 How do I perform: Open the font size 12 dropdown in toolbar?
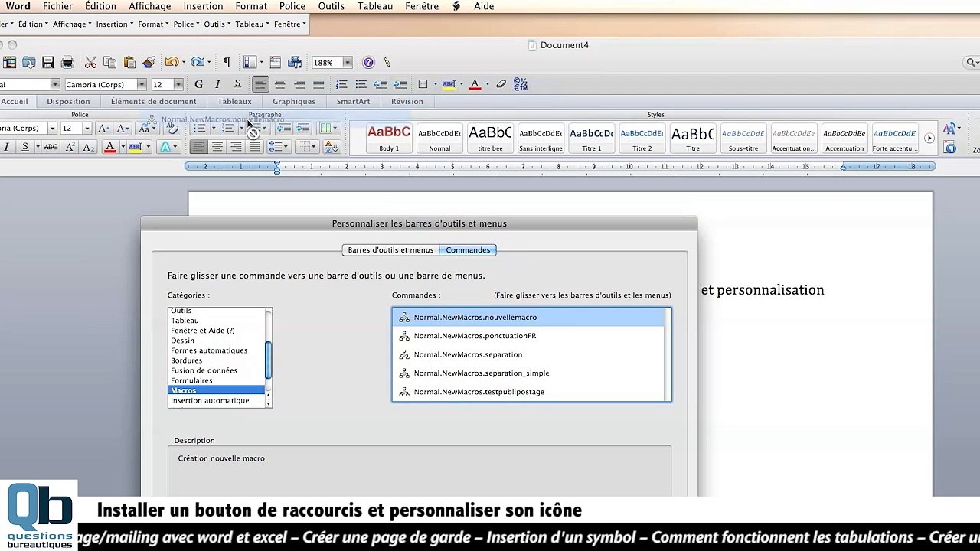(178, 84)
